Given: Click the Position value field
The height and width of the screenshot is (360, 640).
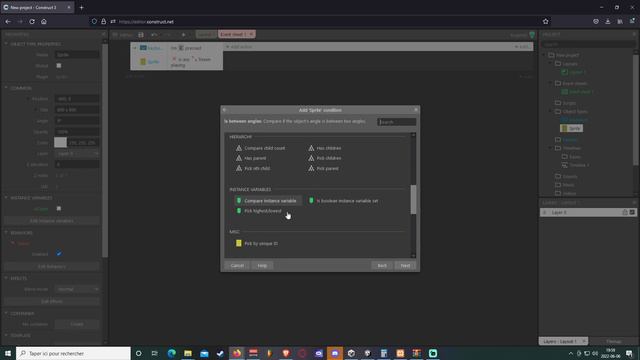Looking at the screenshot, I should (77, 99).
